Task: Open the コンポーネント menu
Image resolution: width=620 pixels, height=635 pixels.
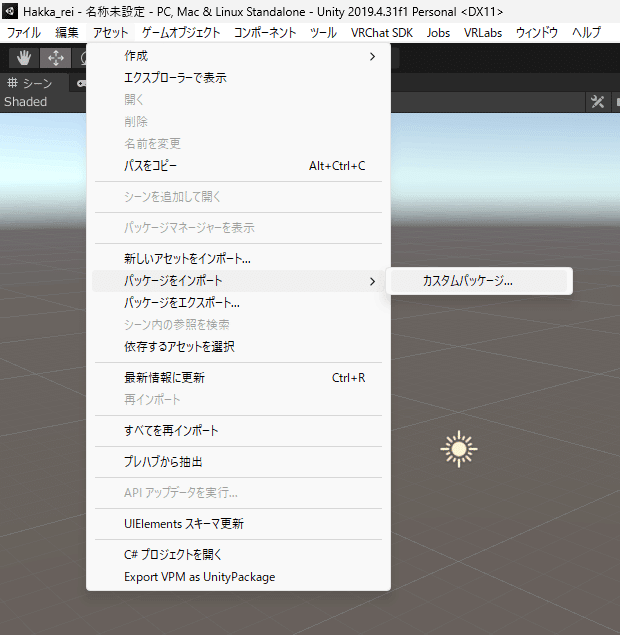Action: pos(265,32)
